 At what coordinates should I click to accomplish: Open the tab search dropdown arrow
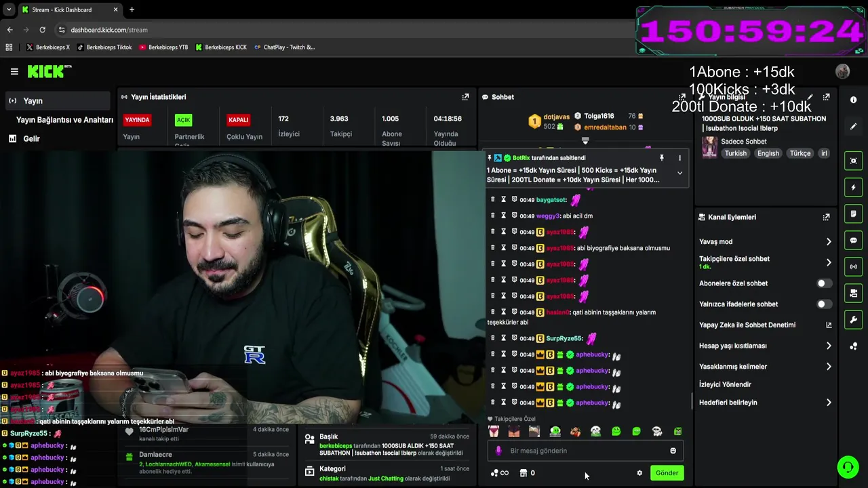pyautogui.click(x=9, y=9)
